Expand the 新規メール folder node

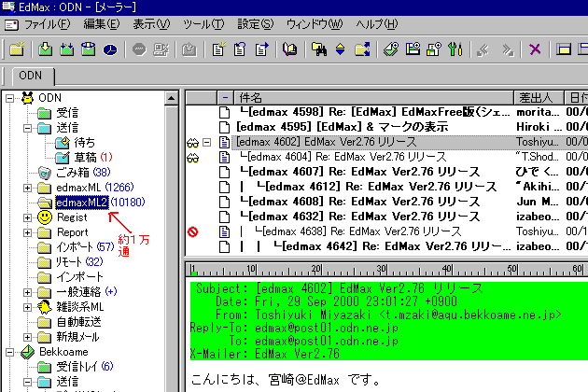click(27, 337)
